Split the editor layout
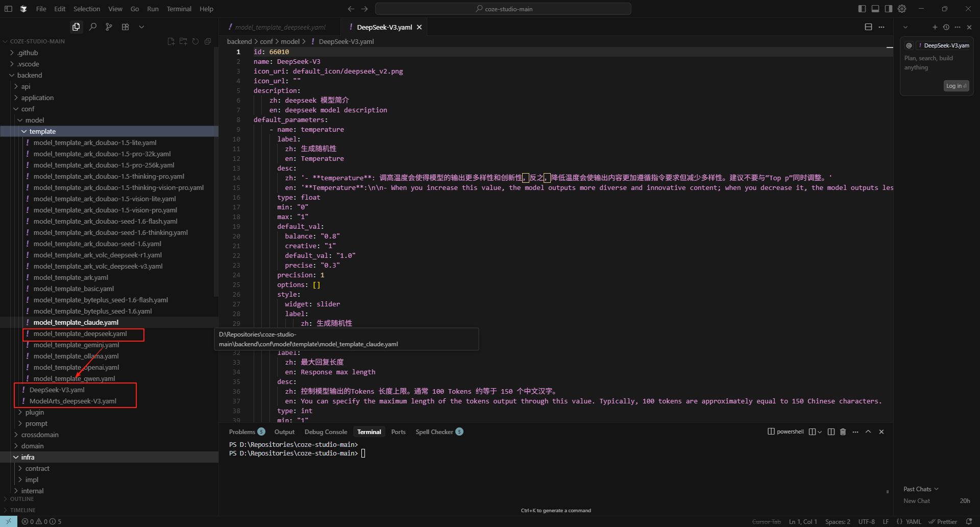Viewport: 980px width, 527px height. click(x=868, y=27)
